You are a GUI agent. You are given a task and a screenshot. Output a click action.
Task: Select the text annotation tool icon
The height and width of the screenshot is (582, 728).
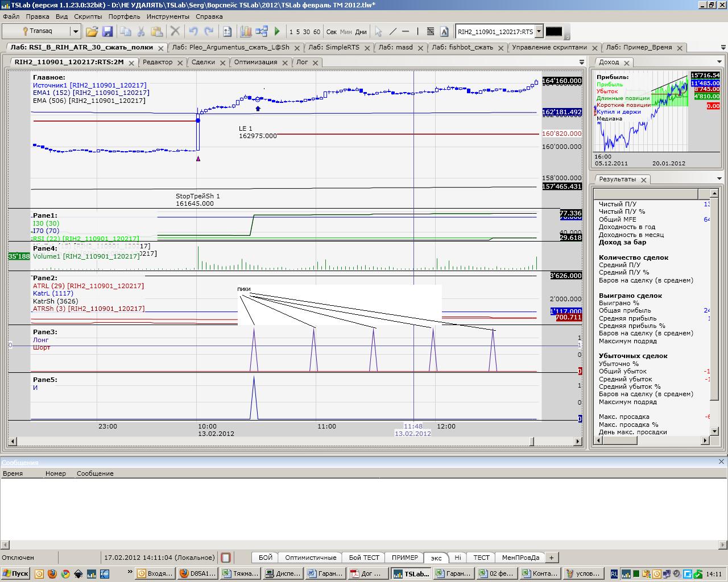click(444, 32)
